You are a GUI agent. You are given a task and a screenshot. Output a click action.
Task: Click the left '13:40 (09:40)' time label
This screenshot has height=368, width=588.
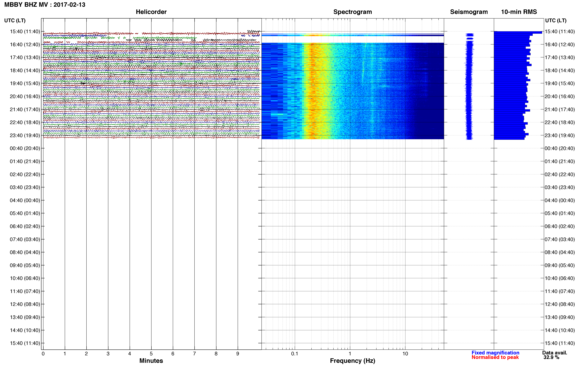tap(25, 317)
